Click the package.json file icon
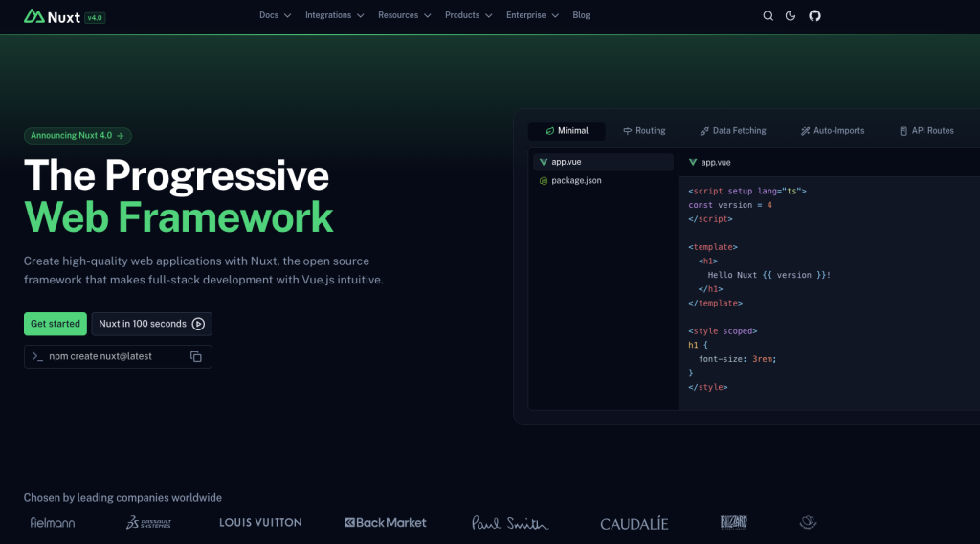 (544, 181)
